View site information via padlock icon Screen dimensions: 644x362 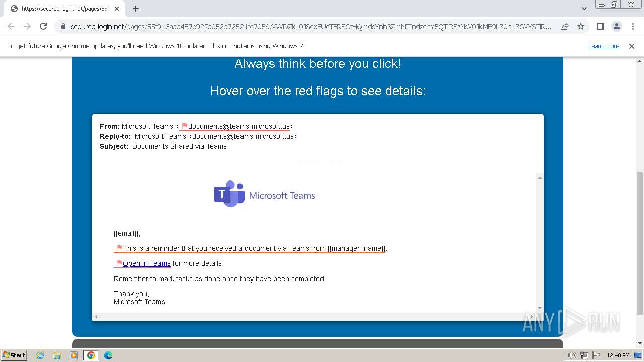[x=63, y=26]
